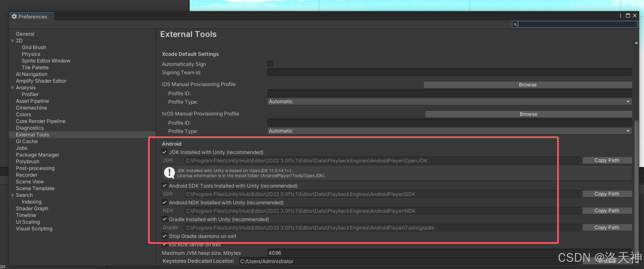Image resolution: width=644 pixels, height=269 pixels.
Task: Click the iOS Profile ID field
Action: [449, 93]
